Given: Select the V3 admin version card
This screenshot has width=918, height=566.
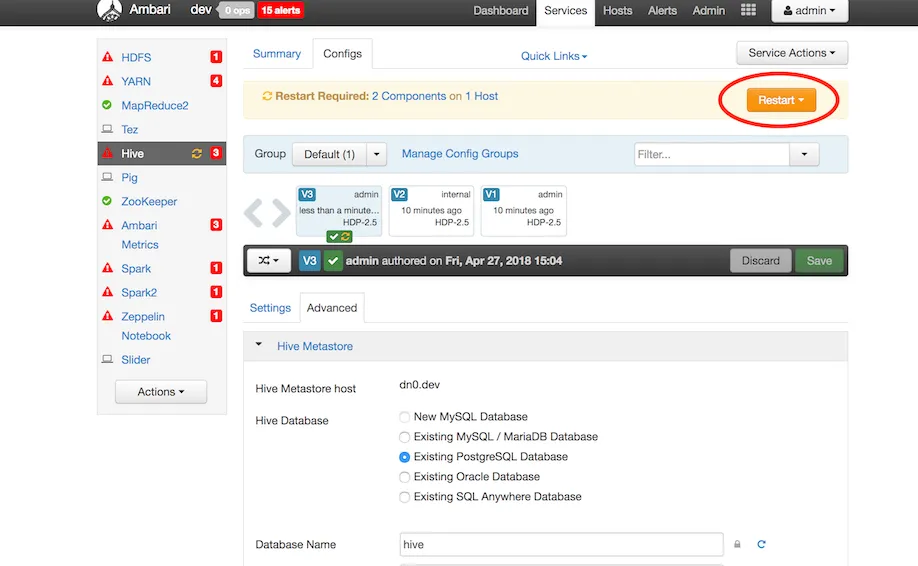Looking at the screenshot, I should click(x=339, y=211).
